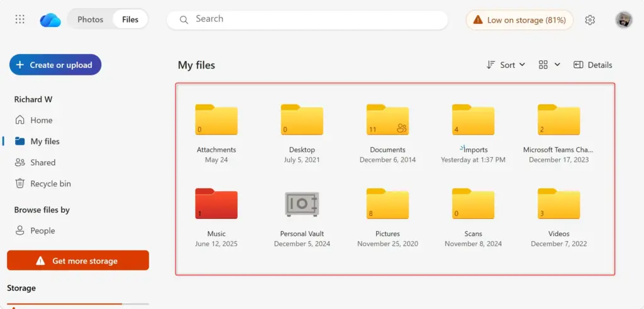
Task: Go to Home in sidebar
Action: click(x=41, y=120)
